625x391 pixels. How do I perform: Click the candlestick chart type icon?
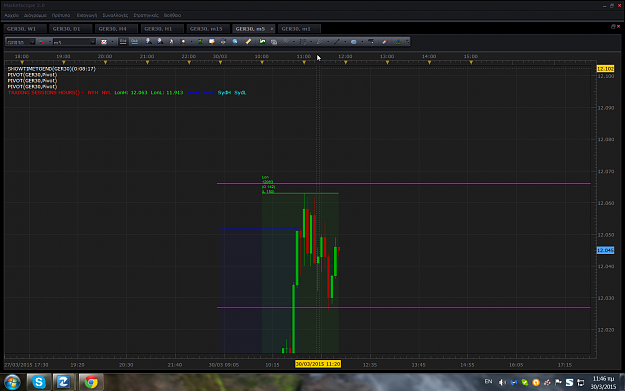point(104,42)
